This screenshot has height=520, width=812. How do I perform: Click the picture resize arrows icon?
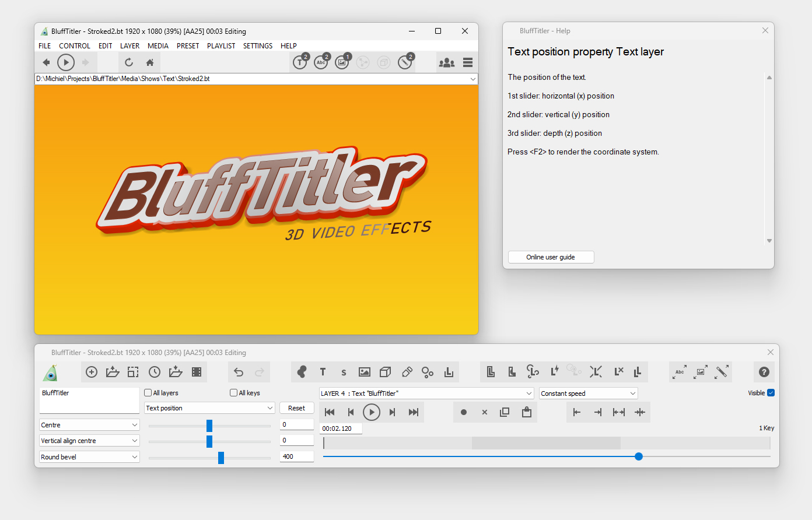click(x=701, y=372)
